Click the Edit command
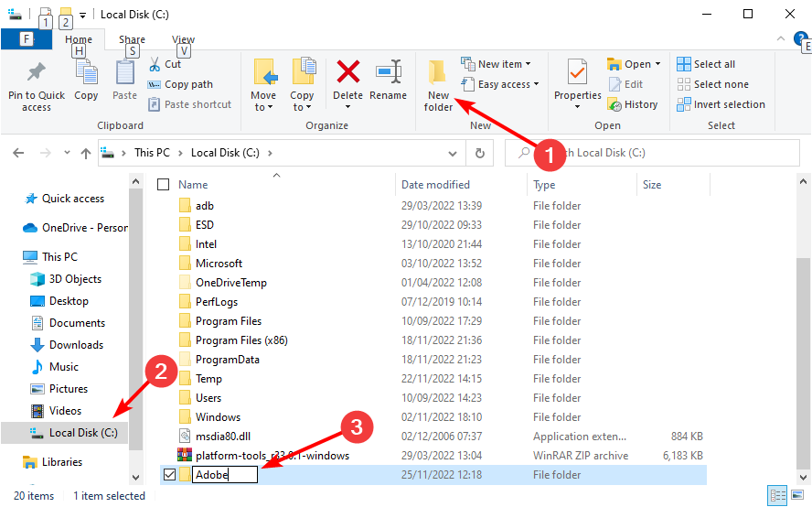 click(x=625, y=84)
